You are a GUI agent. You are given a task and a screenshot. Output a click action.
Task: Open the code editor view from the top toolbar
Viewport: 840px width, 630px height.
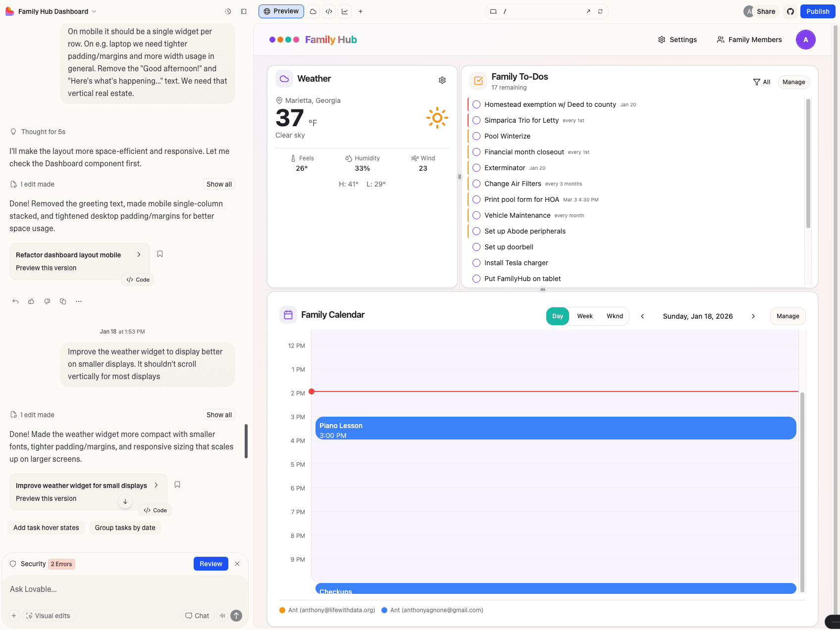point(329,11)
